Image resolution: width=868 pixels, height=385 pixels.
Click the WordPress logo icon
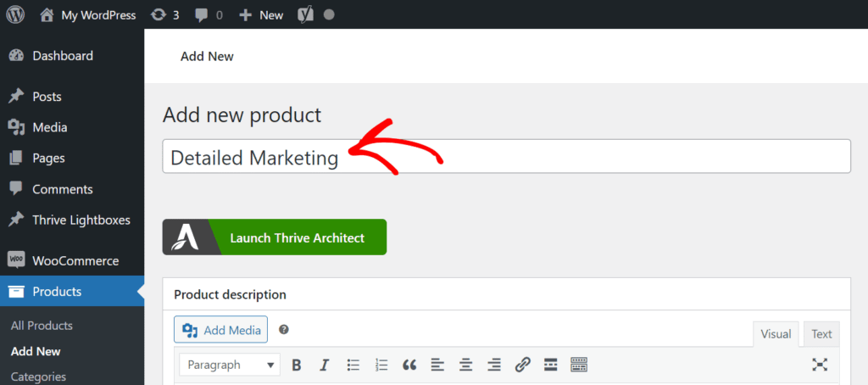pos(15,14)
